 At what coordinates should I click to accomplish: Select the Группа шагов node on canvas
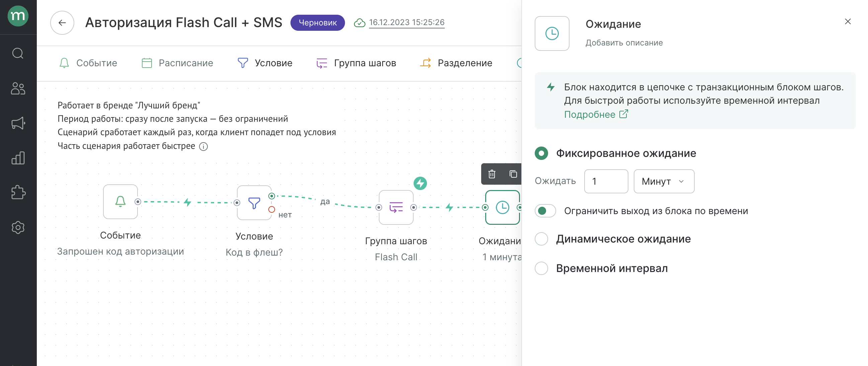pos(396,207)
